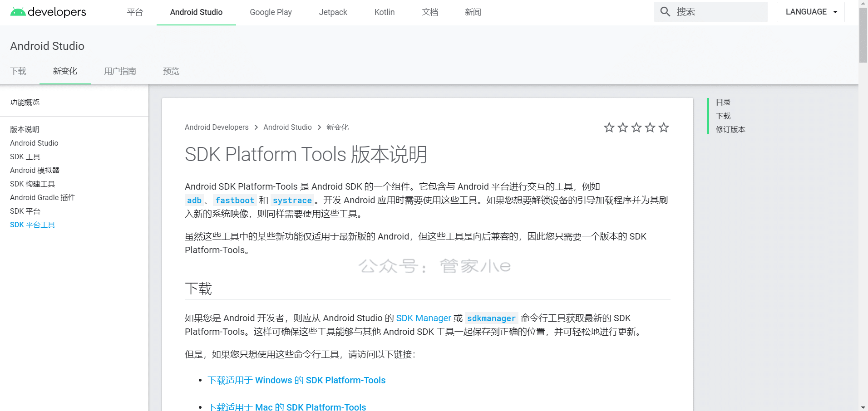Click the vertical scrollbar thumb
868x411 pixels.
[863, 35]
